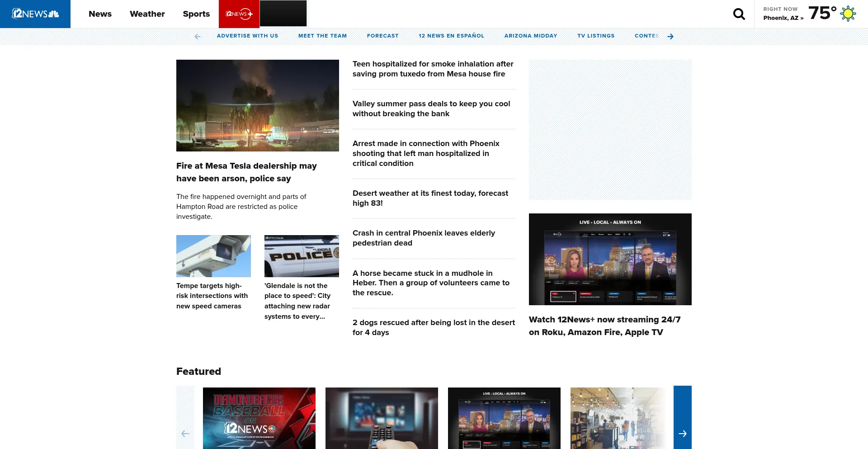Click the 12News+ red streaming icon
This screenshot has width=868, height=449.
pyautogui.click(x=239, y=14)
